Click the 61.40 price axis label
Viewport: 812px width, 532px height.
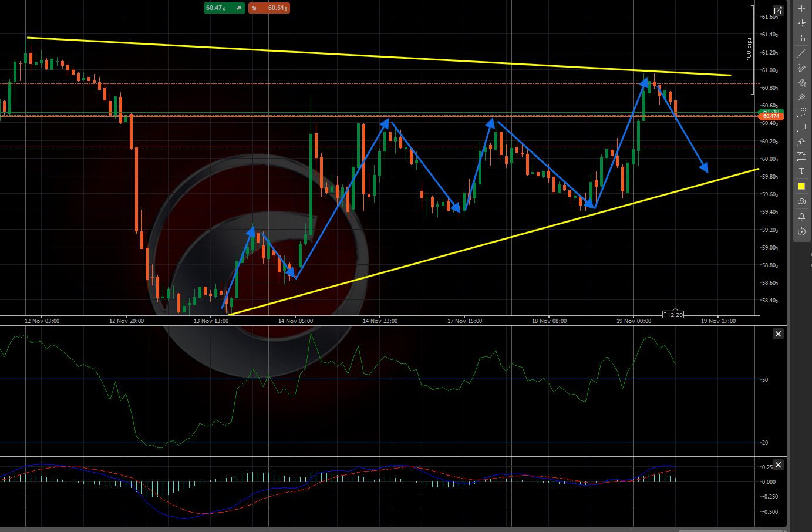tap(770, 35)
